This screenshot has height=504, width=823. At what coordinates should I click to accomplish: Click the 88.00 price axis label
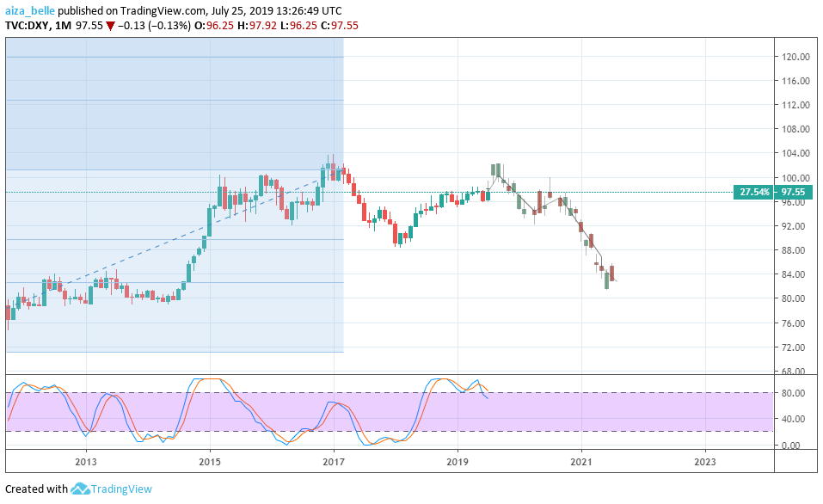(794, 250)
